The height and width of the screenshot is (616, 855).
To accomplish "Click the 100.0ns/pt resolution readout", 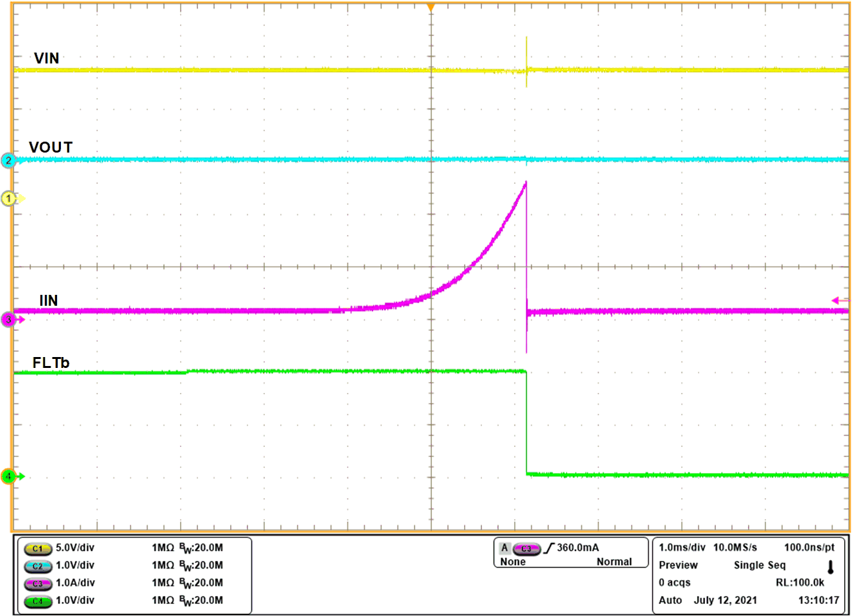I will (809, 548).
